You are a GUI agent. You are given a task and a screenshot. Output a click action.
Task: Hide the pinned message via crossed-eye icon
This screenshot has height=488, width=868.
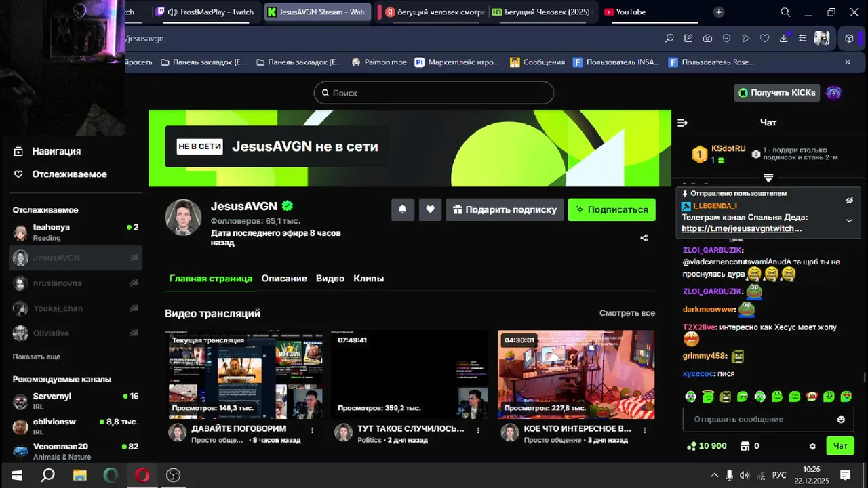pos(849,201)
